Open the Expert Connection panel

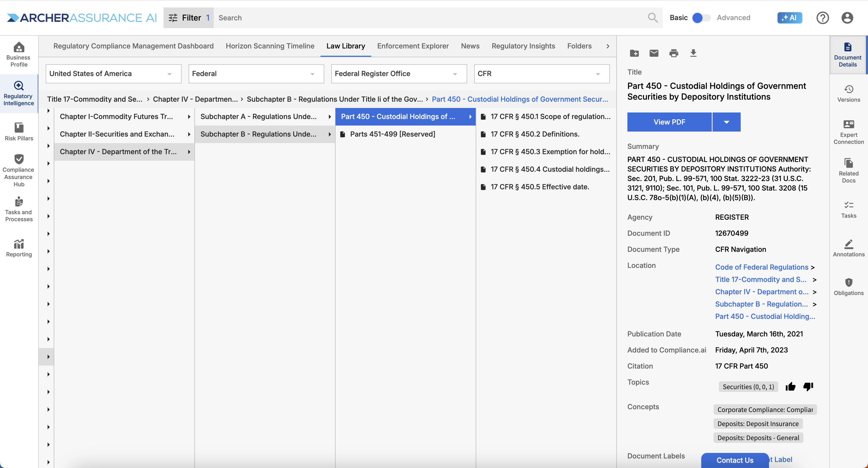(x=848, y=132)
